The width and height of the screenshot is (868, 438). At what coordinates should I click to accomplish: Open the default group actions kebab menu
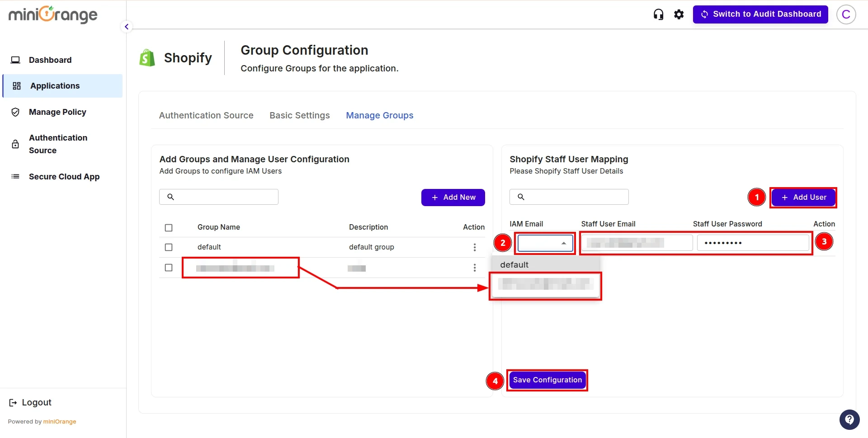click(475, 247)
